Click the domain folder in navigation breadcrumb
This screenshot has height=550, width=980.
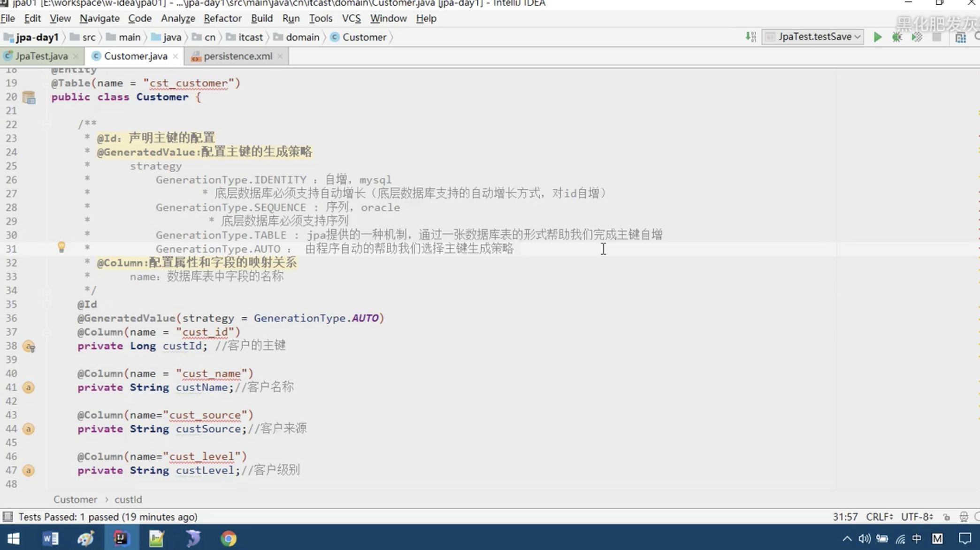pos(302,37)
